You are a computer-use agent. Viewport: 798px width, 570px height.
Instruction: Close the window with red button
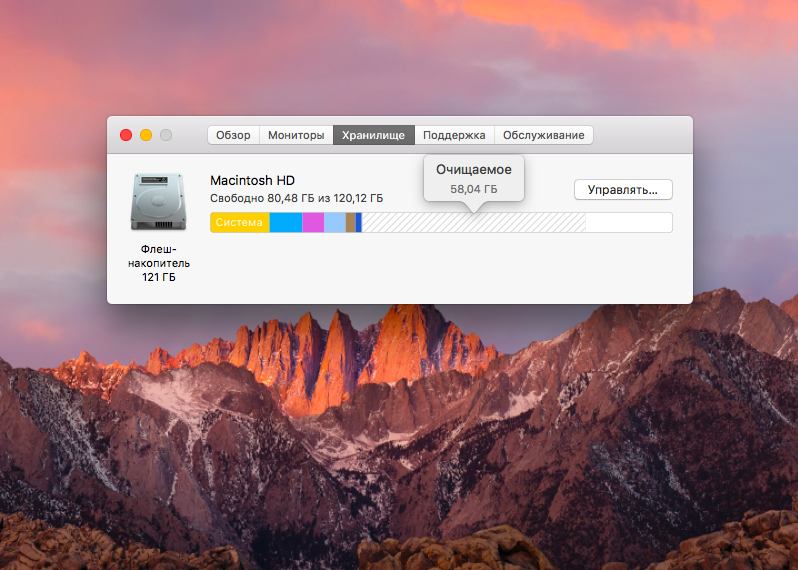point(126,135)
